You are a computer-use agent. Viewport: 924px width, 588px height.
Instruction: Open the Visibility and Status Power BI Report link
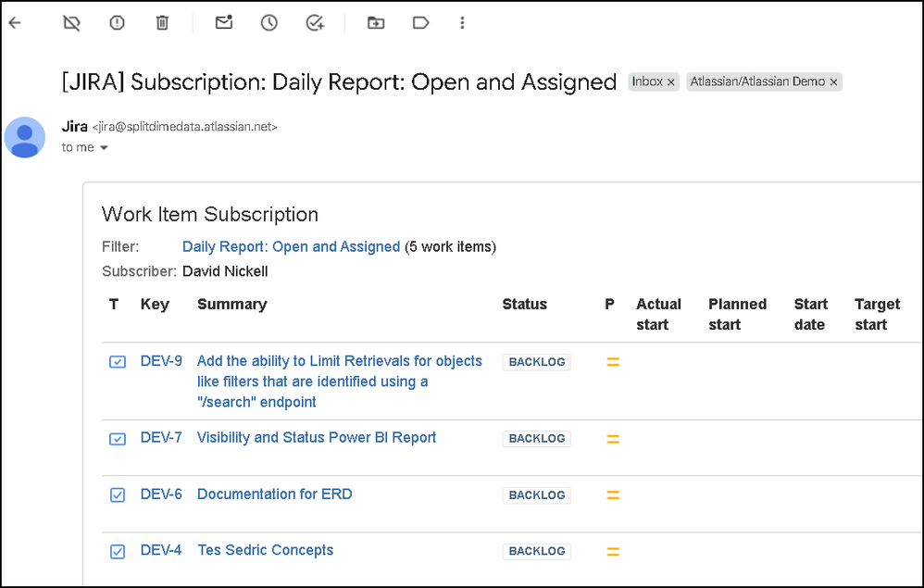[317, 438]
